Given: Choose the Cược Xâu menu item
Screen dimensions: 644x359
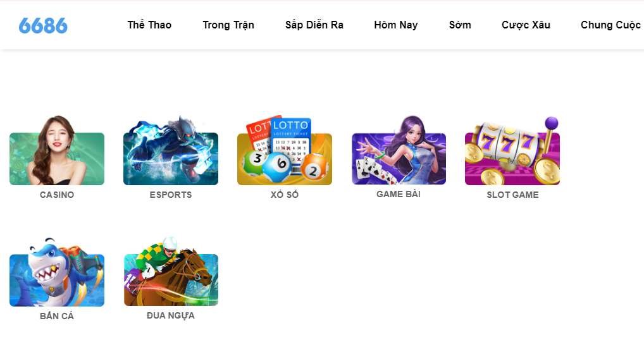Looking at the screenshot, I should pos(526,25).
